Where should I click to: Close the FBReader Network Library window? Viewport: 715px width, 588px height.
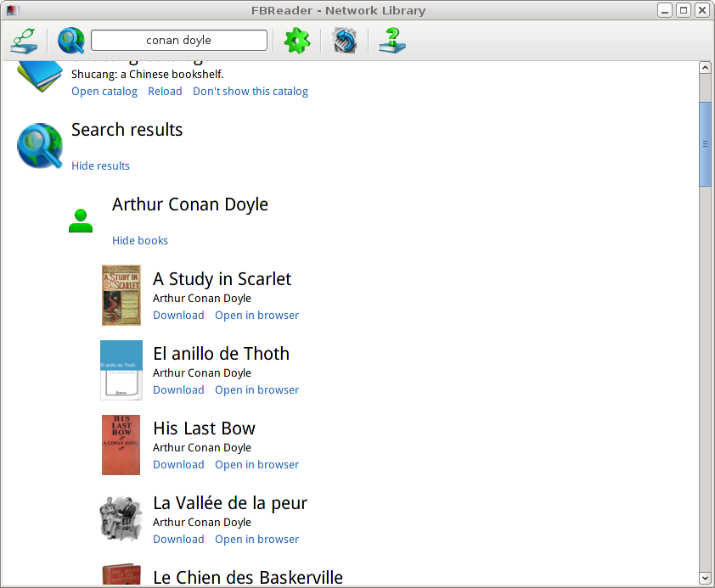point(702,10)
